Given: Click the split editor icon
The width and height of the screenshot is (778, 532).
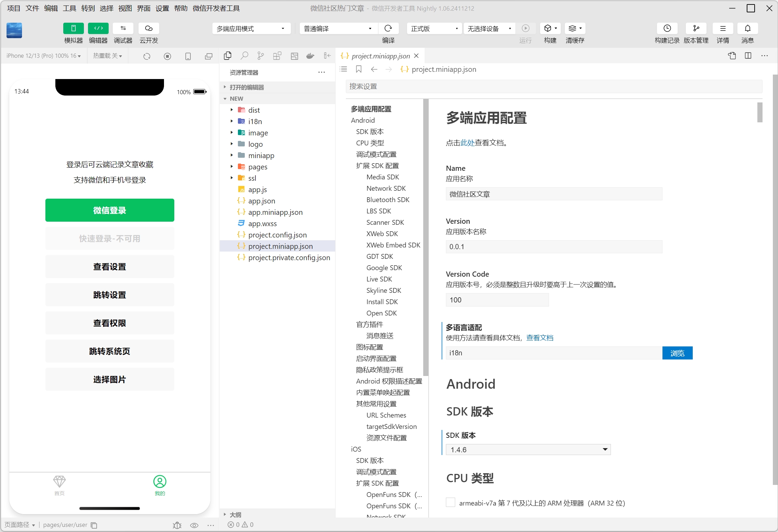Looking at the screenshot, I should pyautogui.click(x=748, y=56).
